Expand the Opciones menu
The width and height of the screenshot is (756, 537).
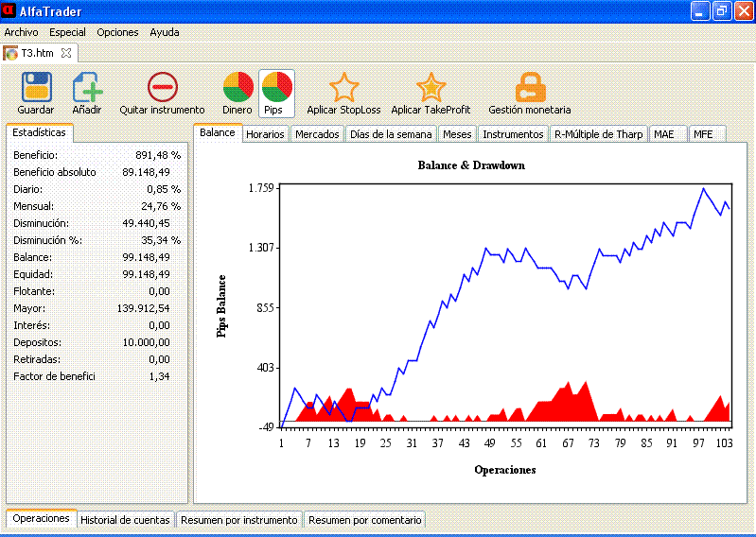click(117, 32)
